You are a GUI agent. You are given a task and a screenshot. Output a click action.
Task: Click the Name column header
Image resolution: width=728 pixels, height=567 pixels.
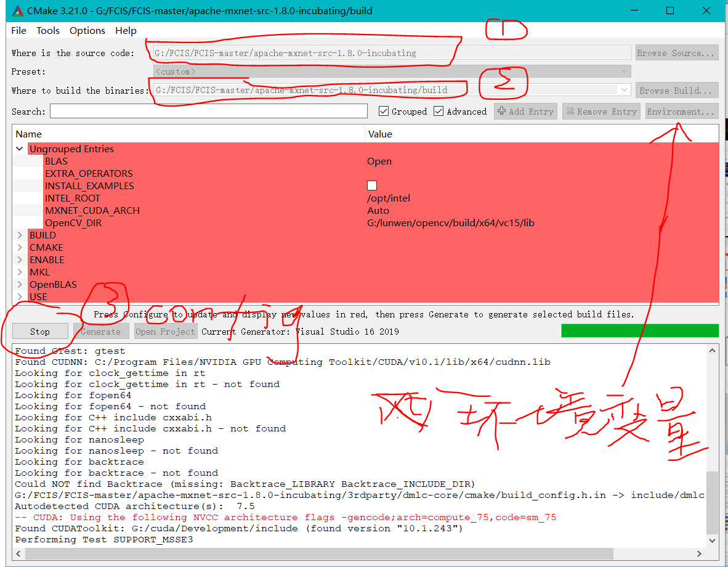pos(188,134)
